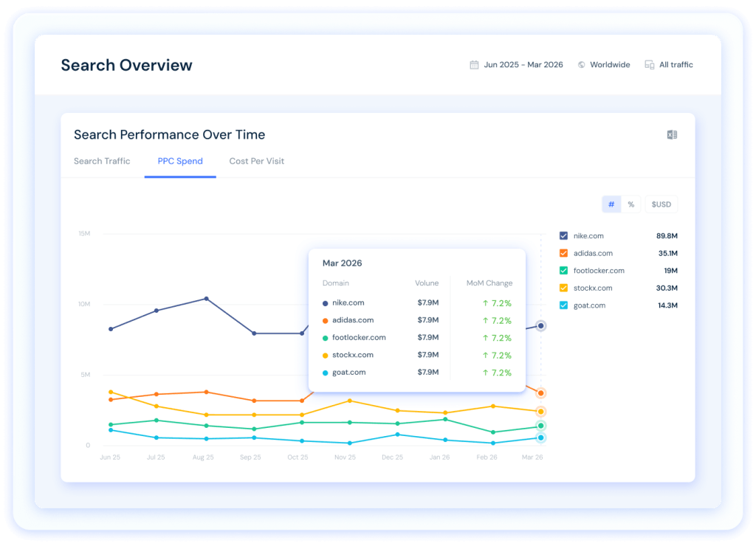Screen dimensions: 756x543
Task: Click stockx.com's Mar 26 yellow data point
Action: [541, 412]
